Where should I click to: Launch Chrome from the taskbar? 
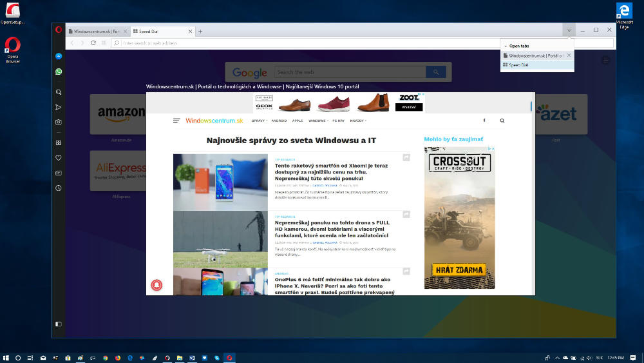(x=105, y=358)
